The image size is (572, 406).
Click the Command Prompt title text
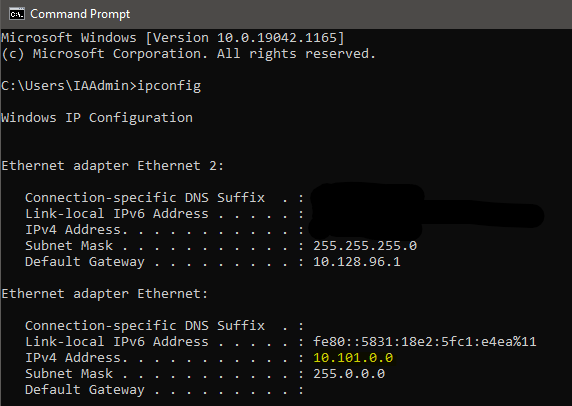80,14
